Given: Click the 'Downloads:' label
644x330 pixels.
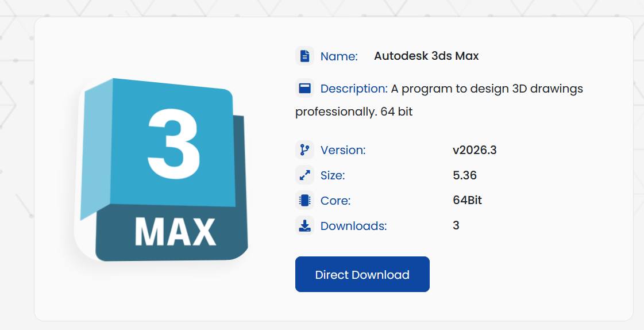Looking at the screenshot, I should (x=354, y=226).
